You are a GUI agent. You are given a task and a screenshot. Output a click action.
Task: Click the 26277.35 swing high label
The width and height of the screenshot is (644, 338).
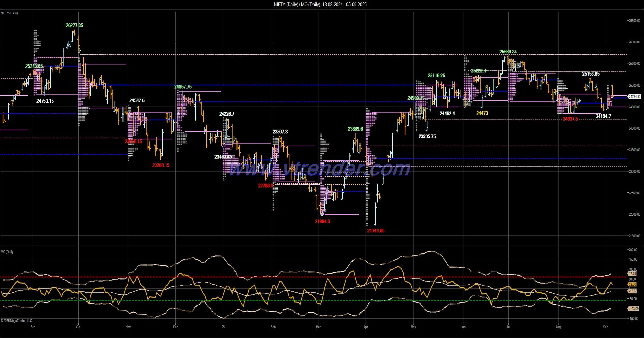[74, 25]
